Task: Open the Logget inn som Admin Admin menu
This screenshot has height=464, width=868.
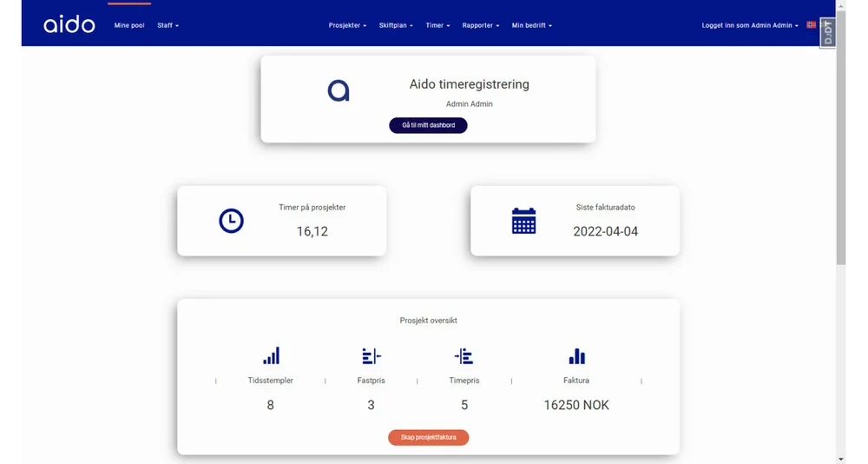Action: (x=749, y=25)
